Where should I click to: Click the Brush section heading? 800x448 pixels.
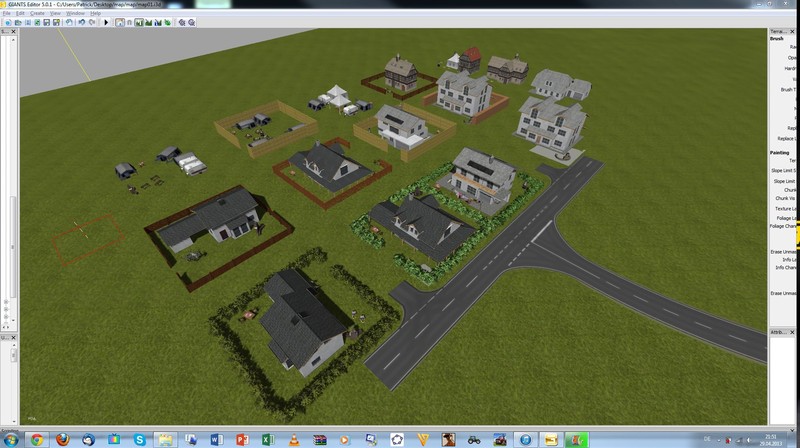pyautogui.click(x=777, y=39)
